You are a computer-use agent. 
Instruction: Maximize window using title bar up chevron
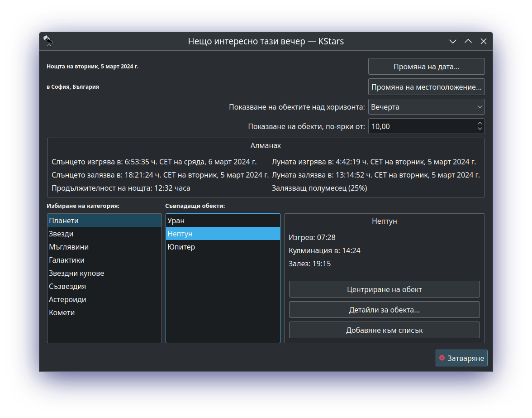click(468, 41)
